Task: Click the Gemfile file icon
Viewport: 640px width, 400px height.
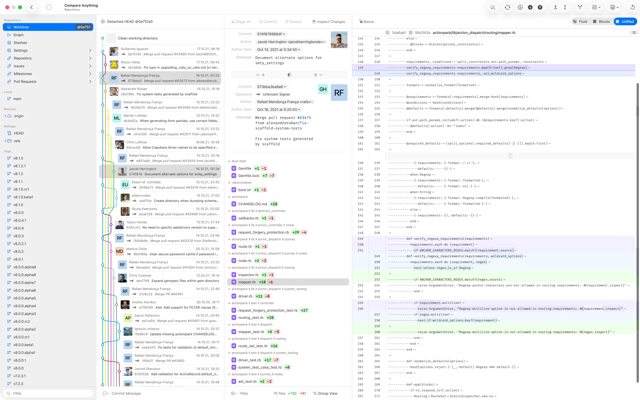Action: [234, 169]
